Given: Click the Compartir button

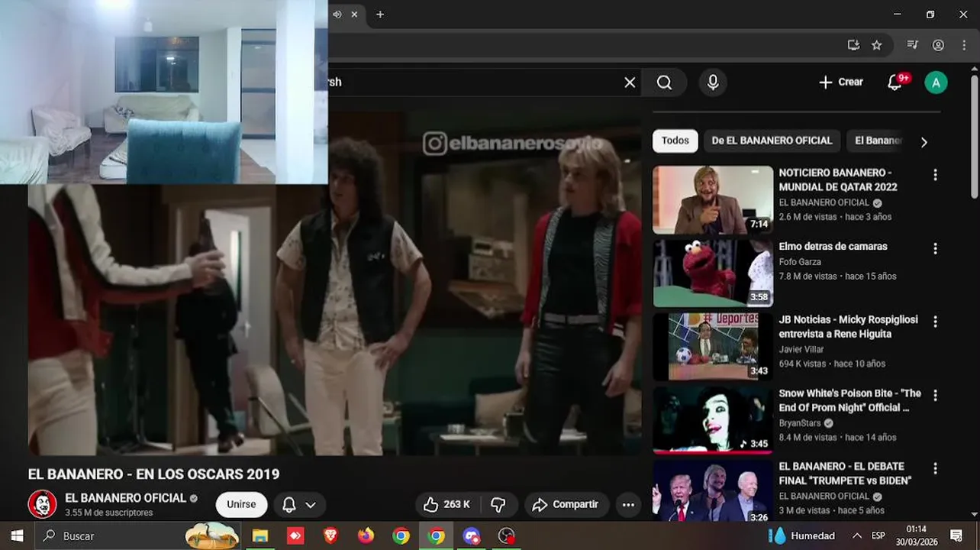Looking at the screenshot, I should pyautogui.click(x=566, y=505).
